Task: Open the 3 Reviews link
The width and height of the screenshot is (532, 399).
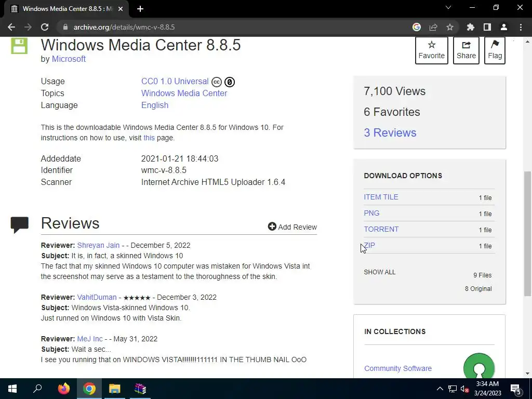Action: [390, 132]
